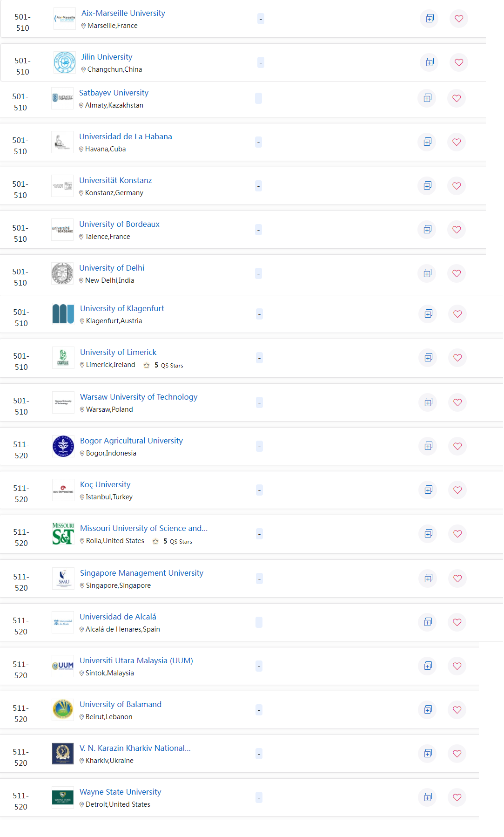Add Universität Konstanz to compare
Screen dimensions: 504x837
[x=427, y=186]
